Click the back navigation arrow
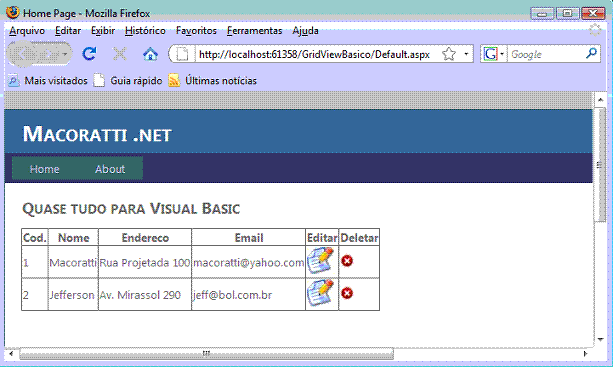The height and width of the screenshot is (367, 613). tap(23, 54)
